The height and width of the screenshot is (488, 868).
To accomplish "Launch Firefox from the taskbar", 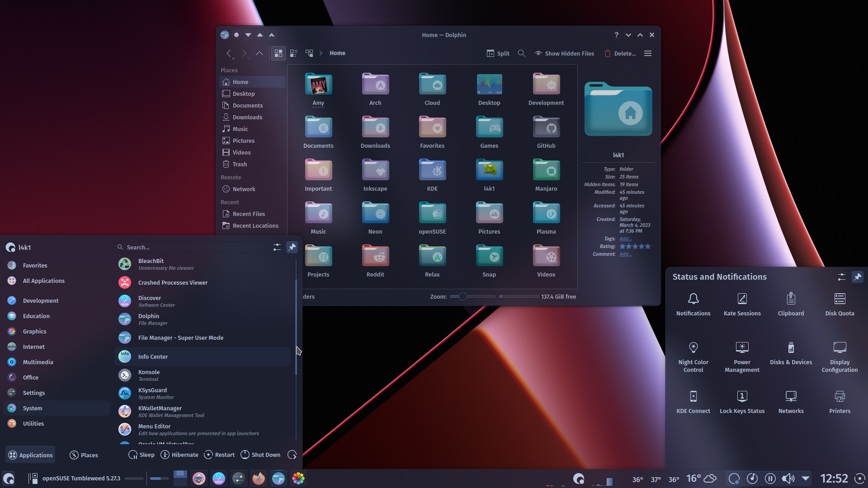I will point(259,479).
